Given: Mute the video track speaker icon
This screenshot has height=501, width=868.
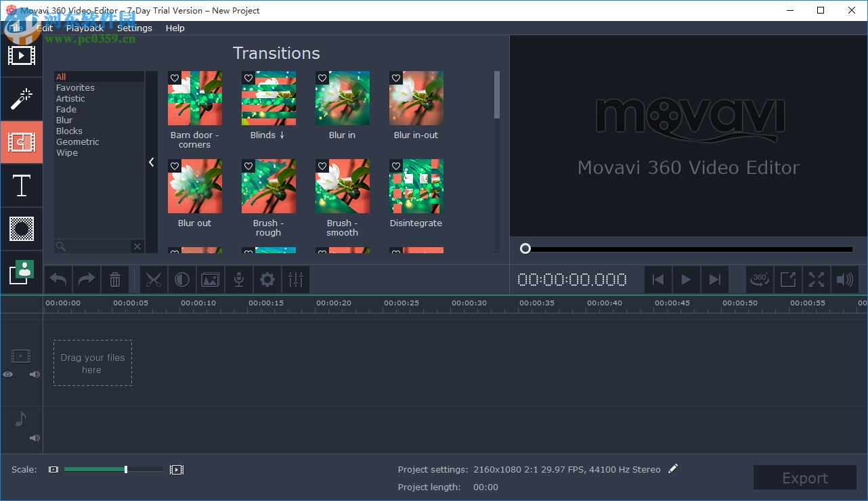Looking at the screenshot, I should tap(35, 374).
